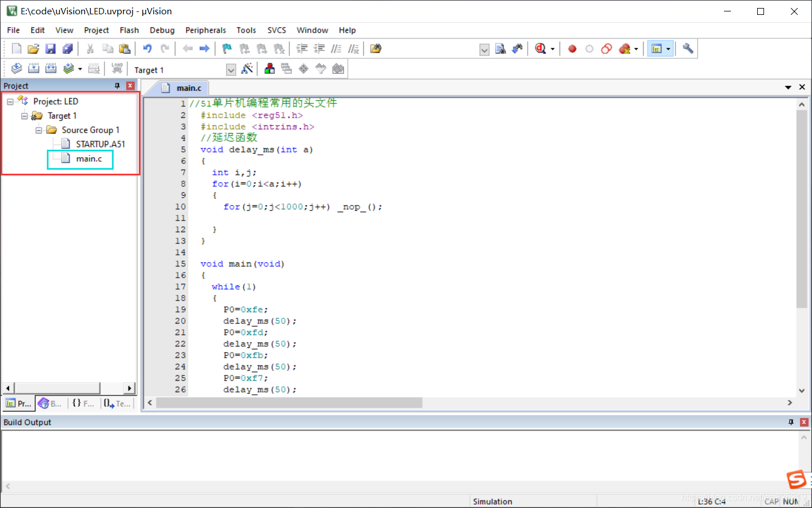The width and height of the screenshot is (812, 508).
Task: Uncomment the selection icon
Action: [x=354, y=49]
